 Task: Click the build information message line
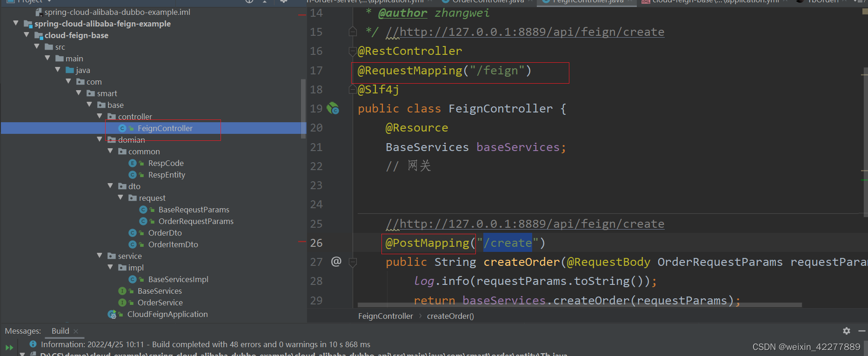pos(206,344)
